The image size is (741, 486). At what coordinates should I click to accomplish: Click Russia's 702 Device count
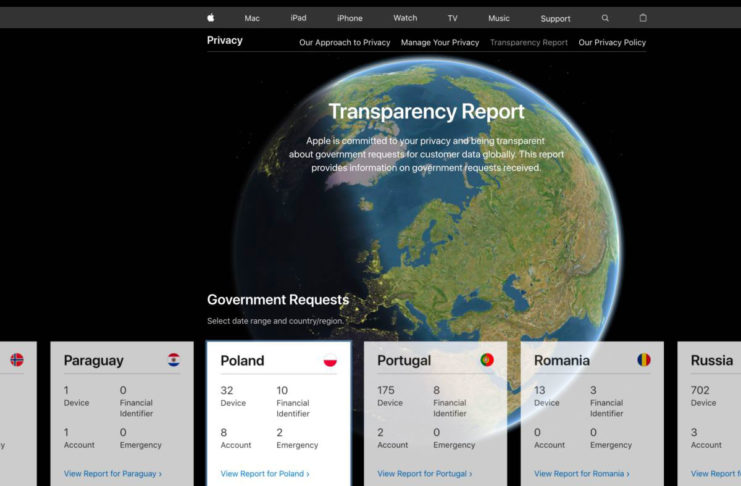tap(700, 391)
